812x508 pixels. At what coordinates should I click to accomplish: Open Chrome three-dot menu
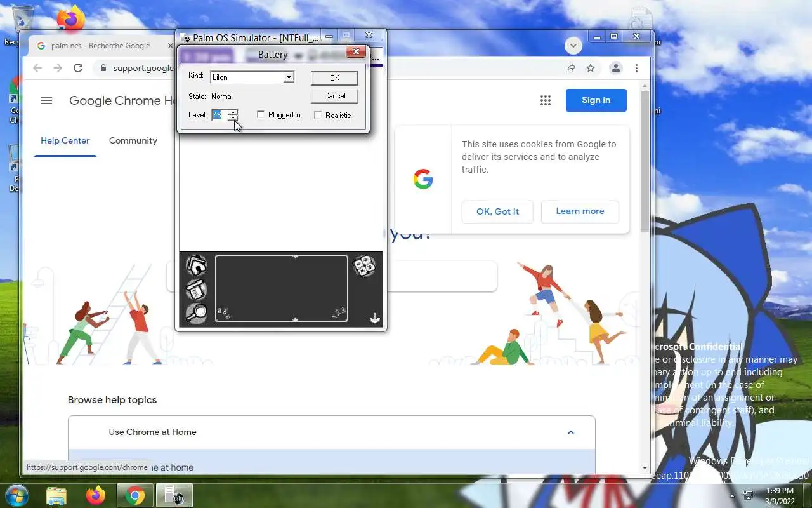pos(636,68)
